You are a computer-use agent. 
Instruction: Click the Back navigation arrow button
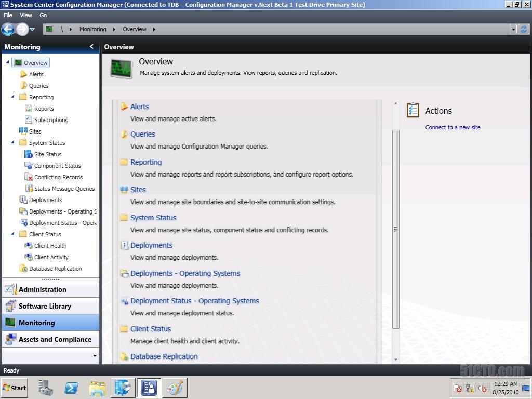pyautogui.click(x=8, y=30)
